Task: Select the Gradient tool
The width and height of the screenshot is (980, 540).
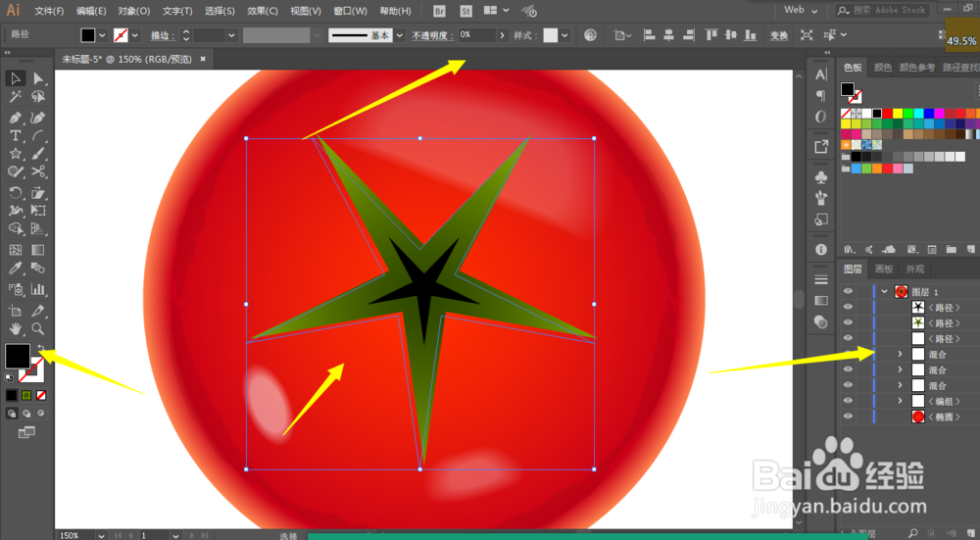Action: (38, 250)
